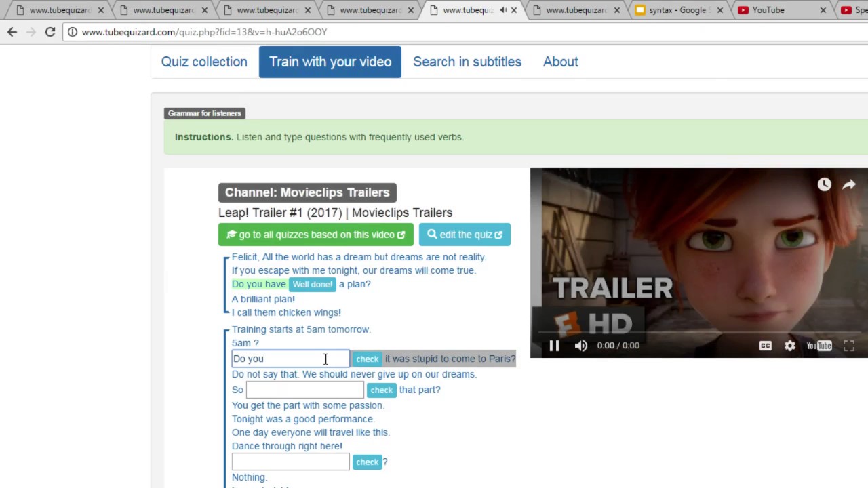Close the syntax Google tab

[720, 10]
